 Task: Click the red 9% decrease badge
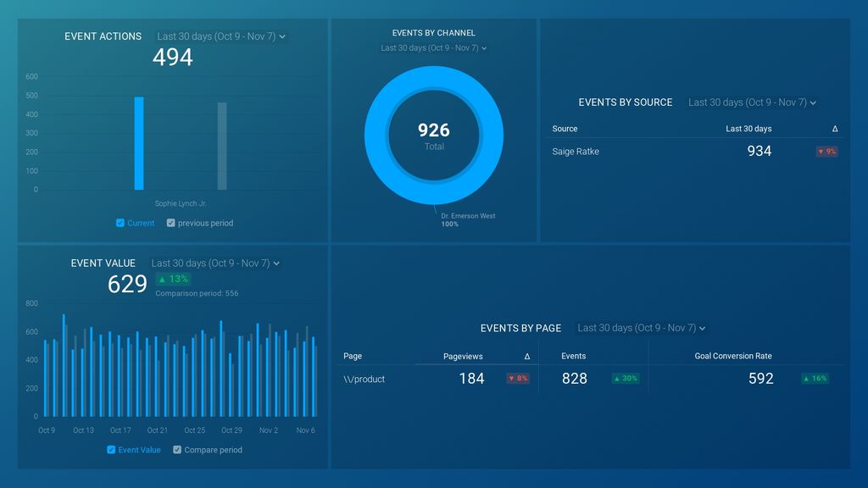click(826, 151)
